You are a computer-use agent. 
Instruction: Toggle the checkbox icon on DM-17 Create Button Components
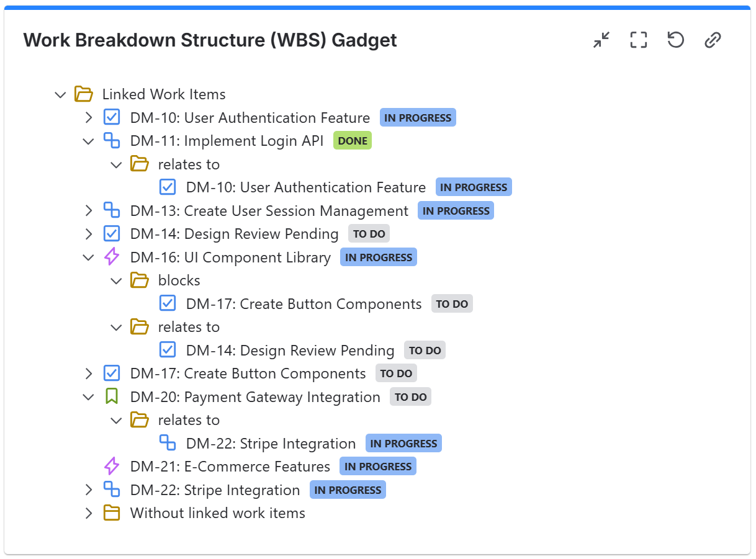[112, 373]
